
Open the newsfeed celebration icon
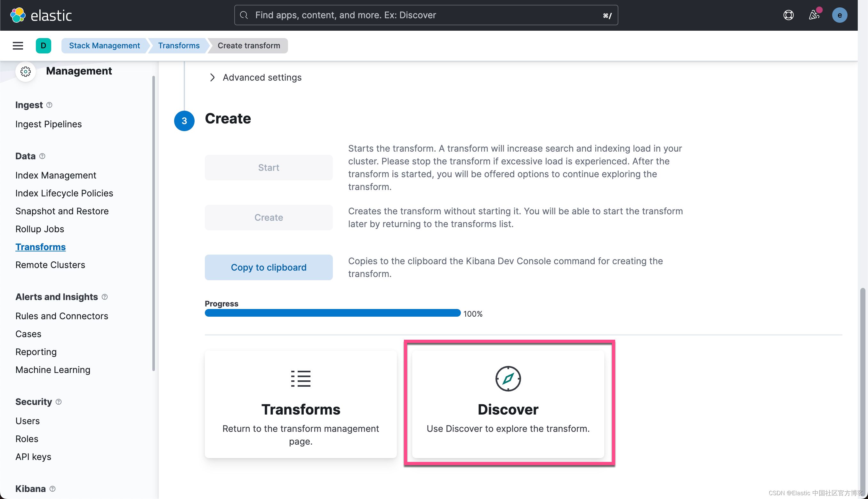(814, 15)
